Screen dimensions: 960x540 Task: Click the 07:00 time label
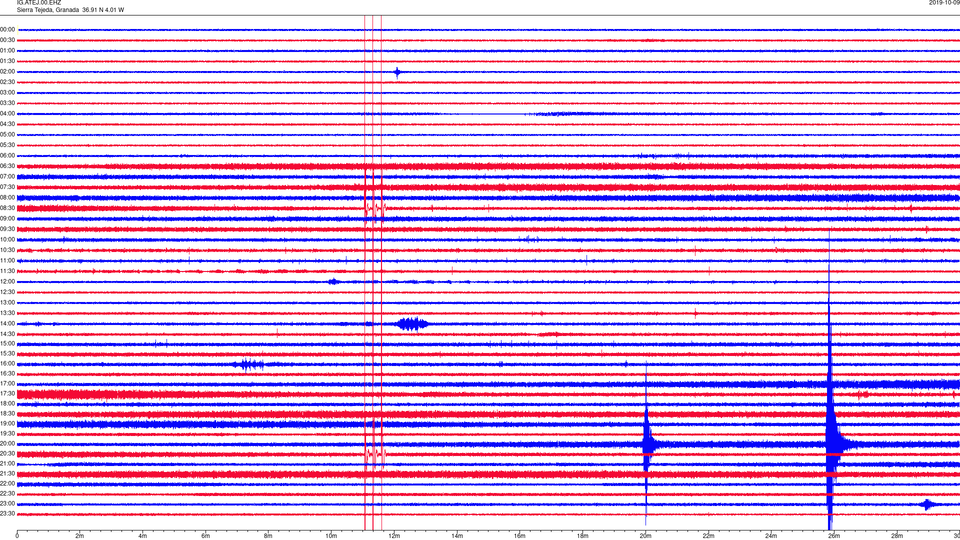click(8, 176)
